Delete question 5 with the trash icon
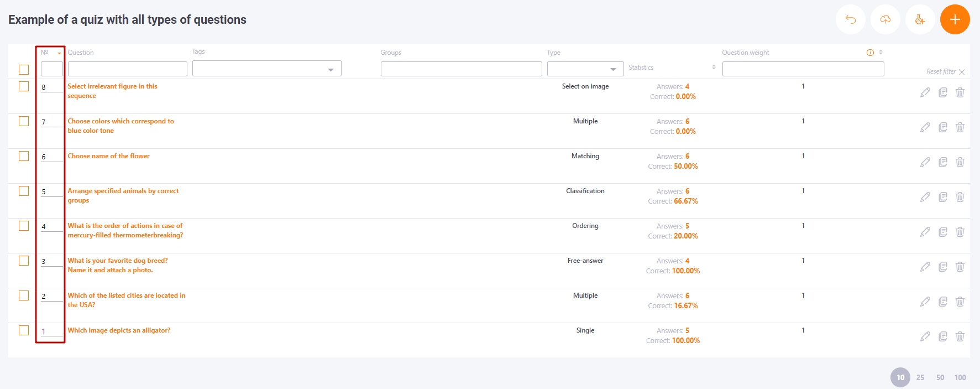 click(x=960, y=197)
